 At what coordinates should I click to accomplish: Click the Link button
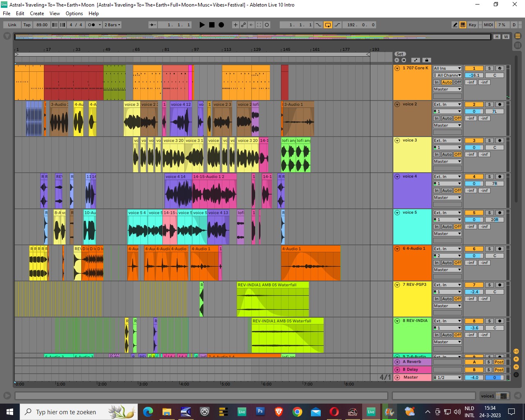12,25
